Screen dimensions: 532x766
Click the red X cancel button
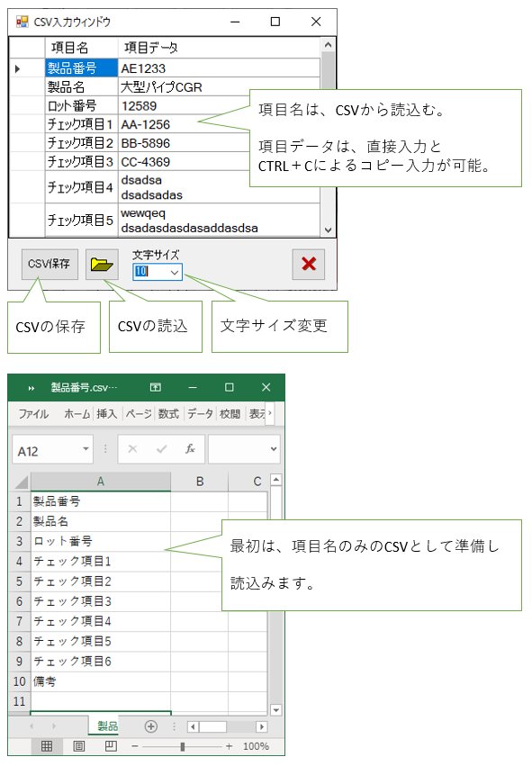(308, 265)
